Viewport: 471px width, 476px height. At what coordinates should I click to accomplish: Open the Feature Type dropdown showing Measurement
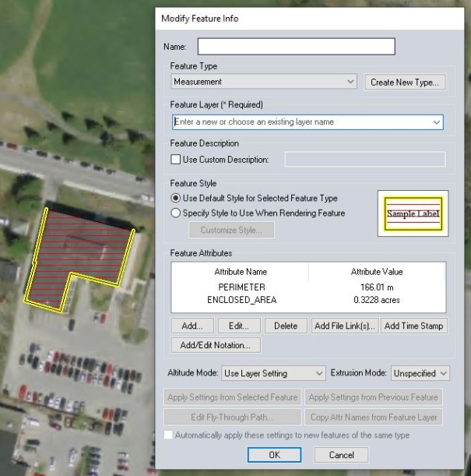(264, 82)
